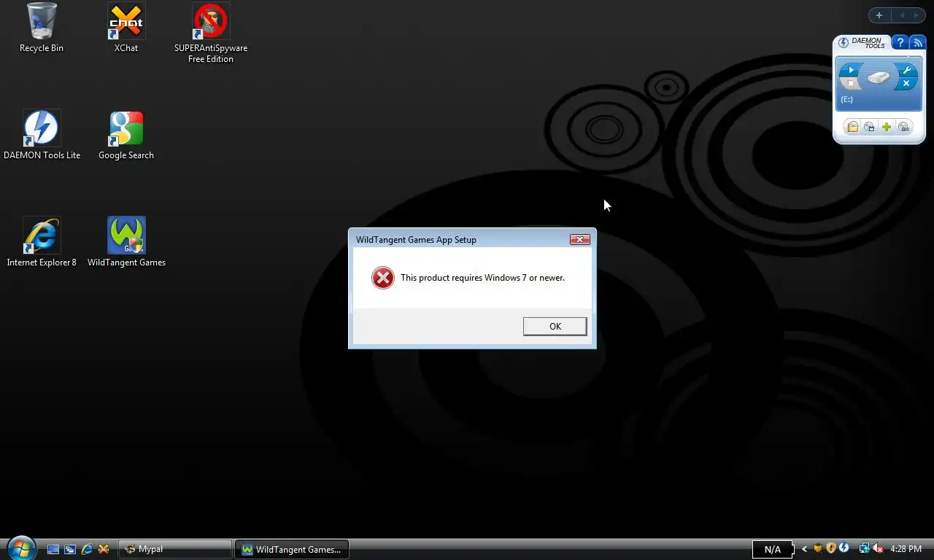
Task: Open the security shield alert tray icon
Action: (830, 548)
